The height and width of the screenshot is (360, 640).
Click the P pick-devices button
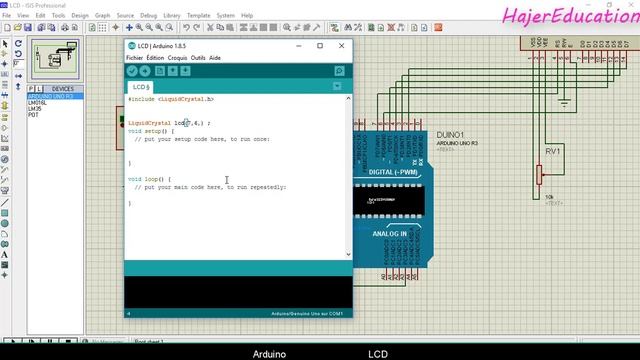pos(31,89)
